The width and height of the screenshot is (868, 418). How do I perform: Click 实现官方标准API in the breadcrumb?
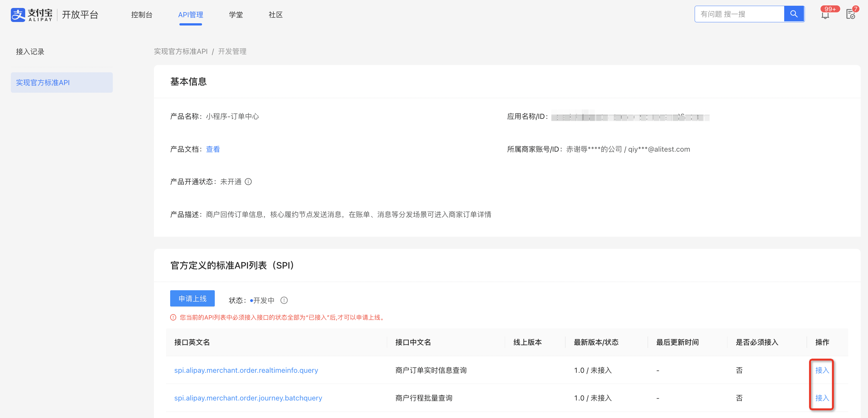(181, 51)
